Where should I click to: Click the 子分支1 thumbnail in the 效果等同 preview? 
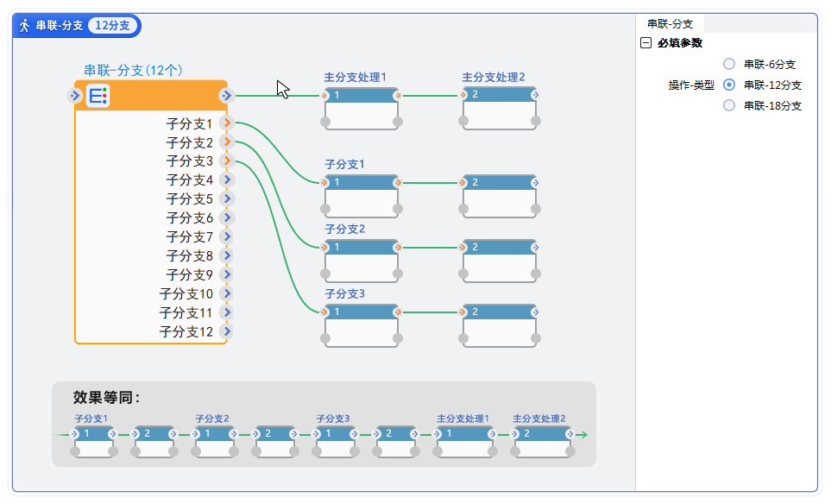pos(92,440)
